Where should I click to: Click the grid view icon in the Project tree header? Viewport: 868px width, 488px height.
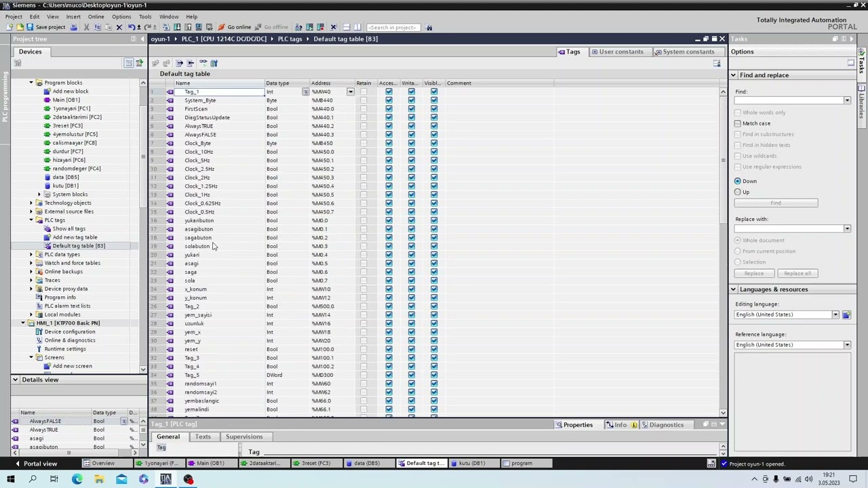[128, 63]
